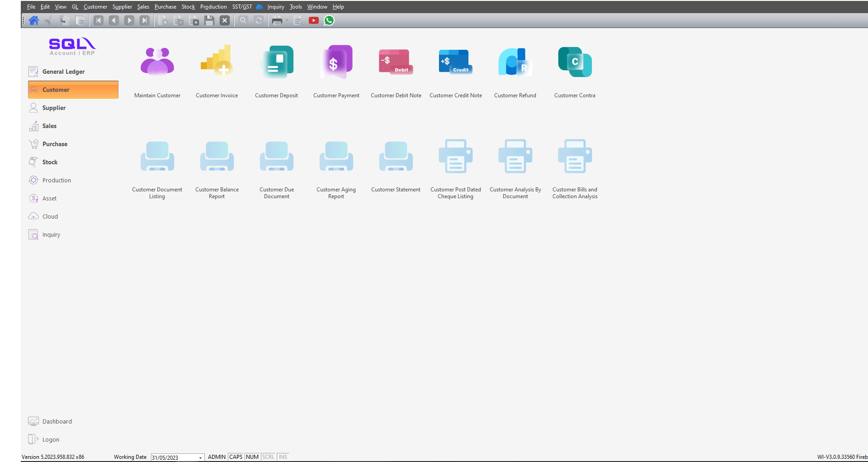868x462 pixels.
Task: Open Dashboard from sidebar
Action: [57, 421]
